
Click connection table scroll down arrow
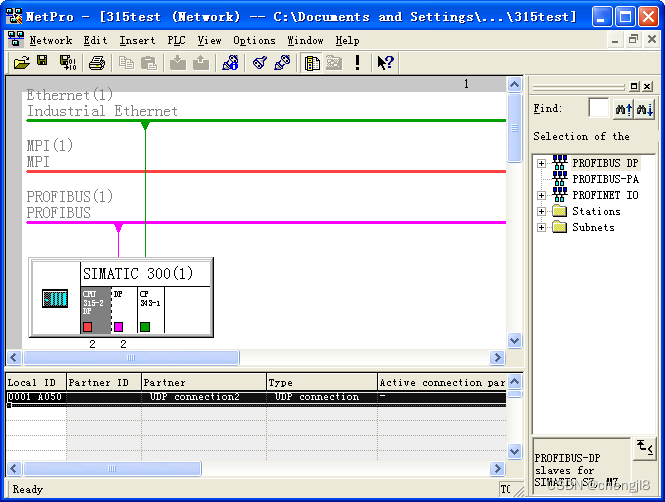[x=514, y=451]
